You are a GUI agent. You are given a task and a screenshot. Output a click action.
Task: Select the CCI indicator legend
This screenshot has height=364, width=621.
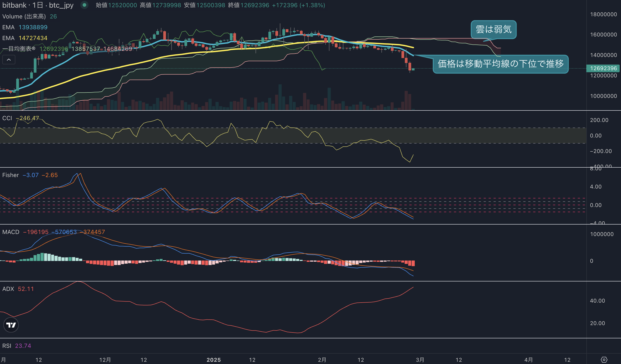coord(7,118)
